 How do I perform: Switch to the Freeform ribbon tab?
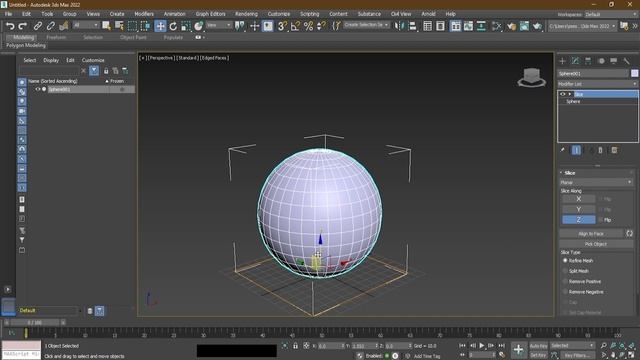[x=56, y=37]
